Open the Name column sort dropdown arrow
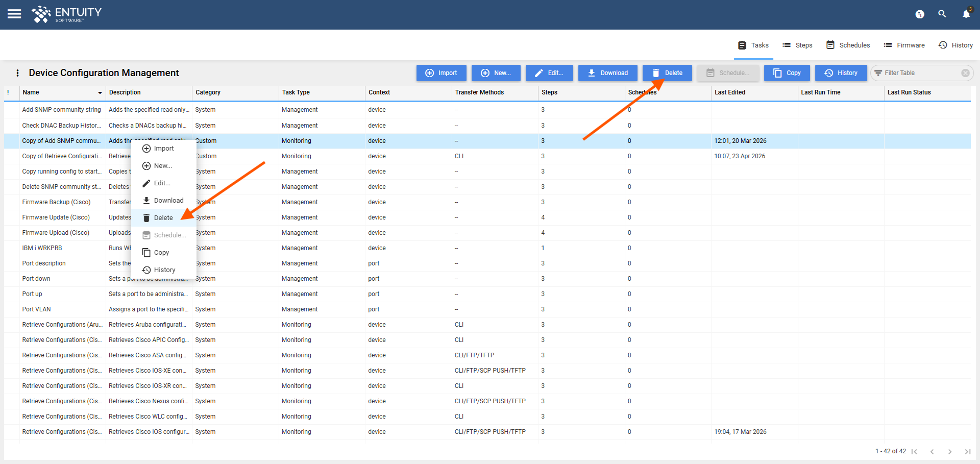The image size is (980, 464). [x=100, y=93]
